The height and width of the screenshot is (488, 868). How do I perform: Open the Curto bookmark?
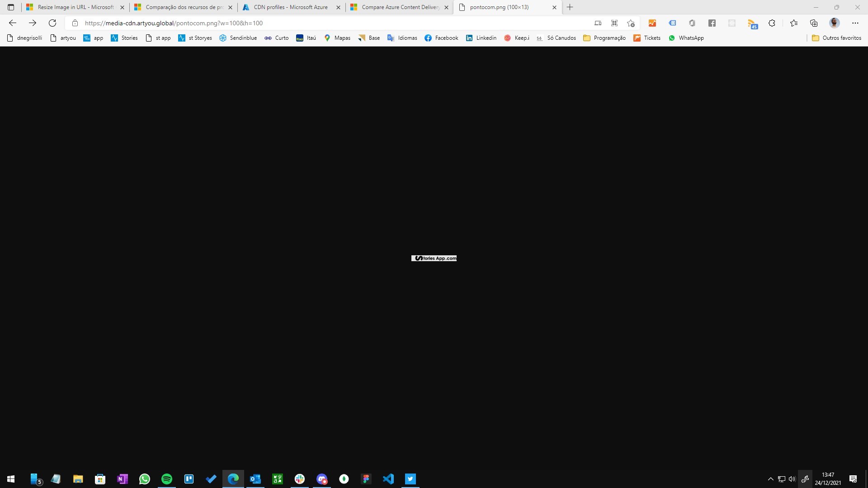(277, 38)
